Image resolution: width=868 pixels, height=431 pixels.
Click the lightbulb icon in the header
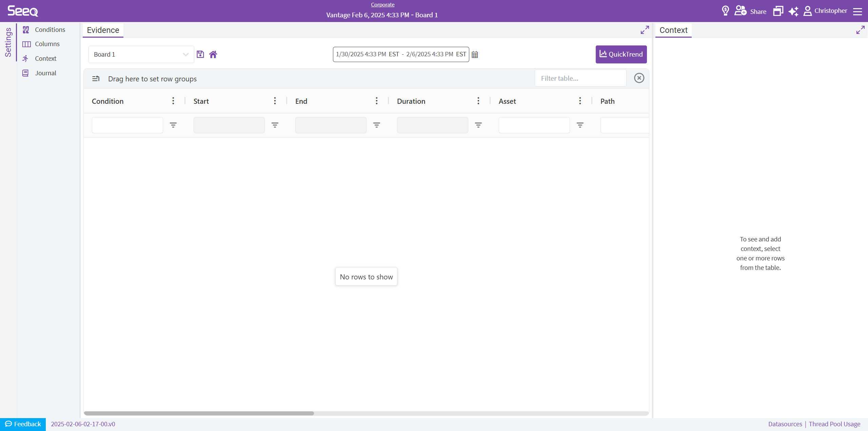pyautogui.click(x=725, y=11)
